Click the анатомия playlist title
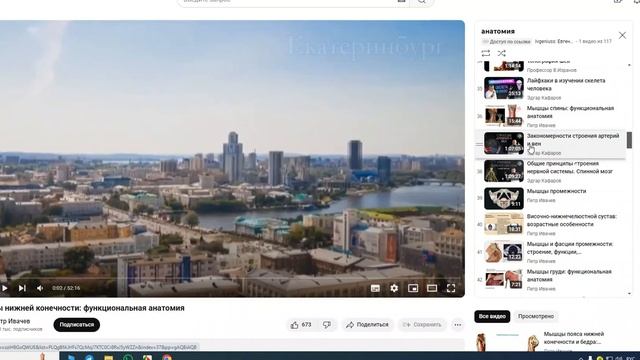 (x=498, y=31)
